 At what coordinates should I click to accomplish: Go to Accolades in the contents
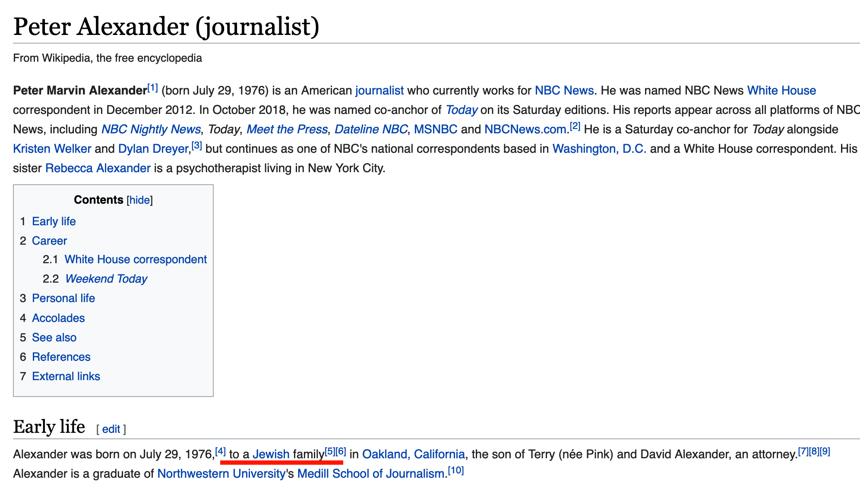coord(58,318)
